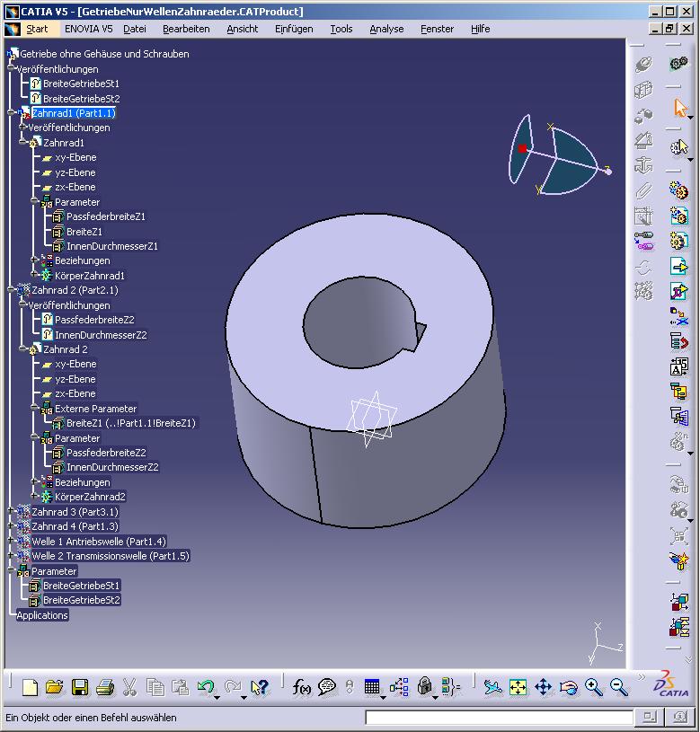Click the Zoom In magnifier icon
Viewport: 700px width, 732px height.
594,687
